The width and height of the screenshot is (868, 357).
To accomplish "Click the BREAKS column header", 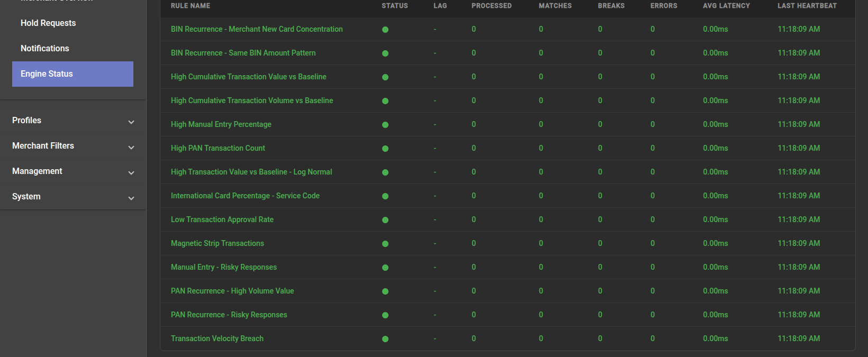I will point(611,6).
